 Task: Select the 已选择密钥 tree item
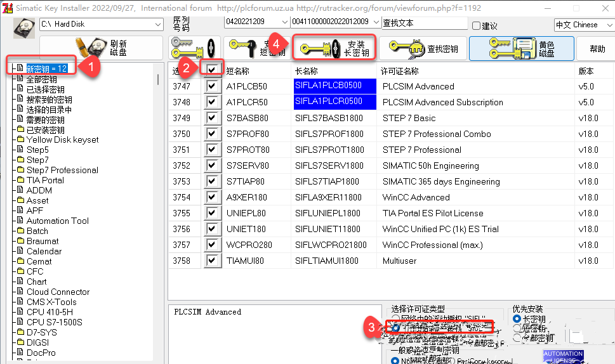coord(45,89)
